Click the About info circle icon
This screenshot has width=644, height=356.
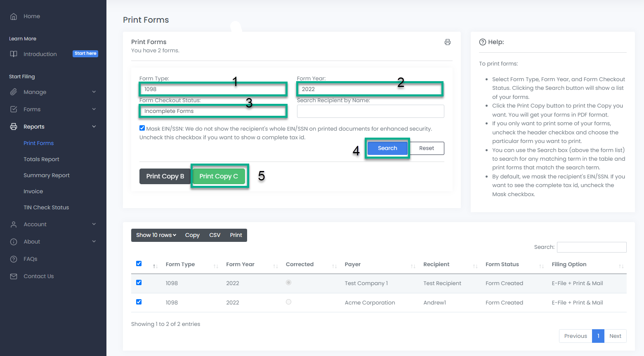[x=14, y=242]
